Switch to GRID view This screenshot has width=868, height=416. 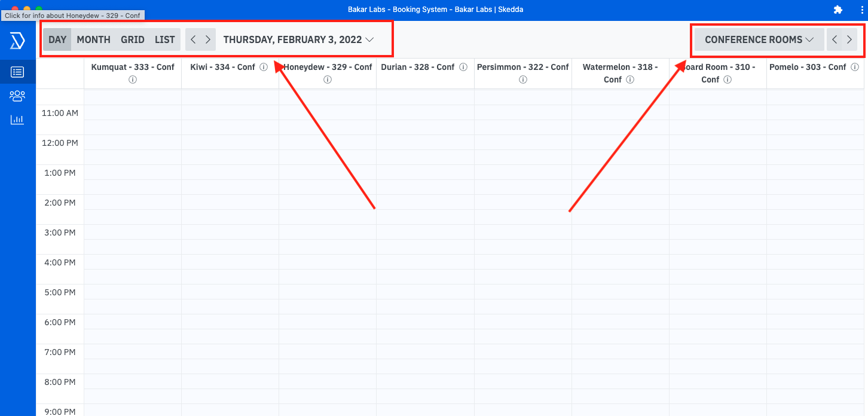(133, 39)
